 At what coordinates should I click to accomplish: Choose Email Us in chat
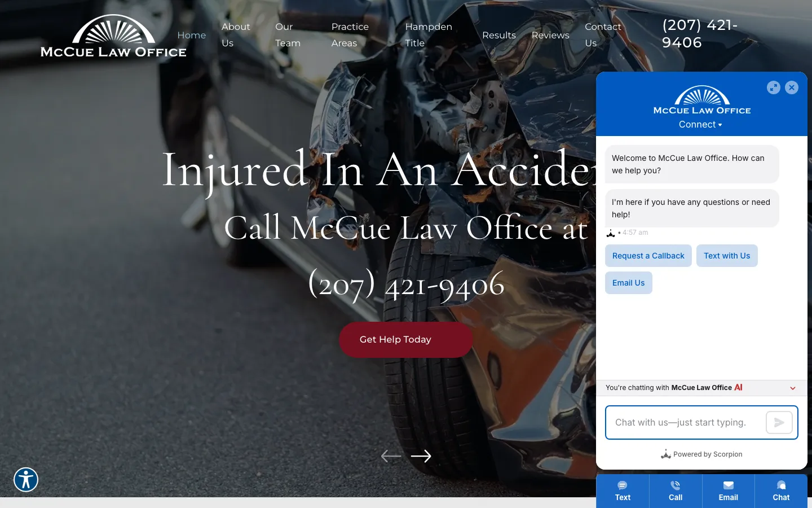[629, 283]
